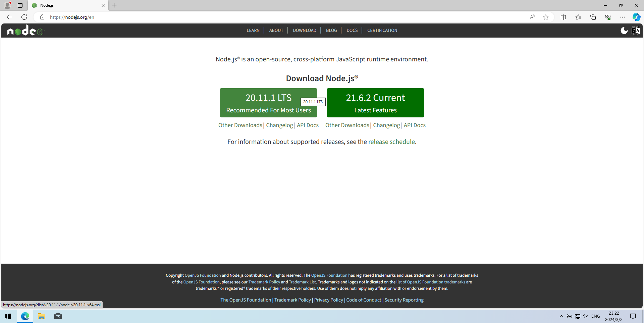This screenshot has height=323, width=644.
Task: Open Changelog link under LTS
Action: pos(279,125)
